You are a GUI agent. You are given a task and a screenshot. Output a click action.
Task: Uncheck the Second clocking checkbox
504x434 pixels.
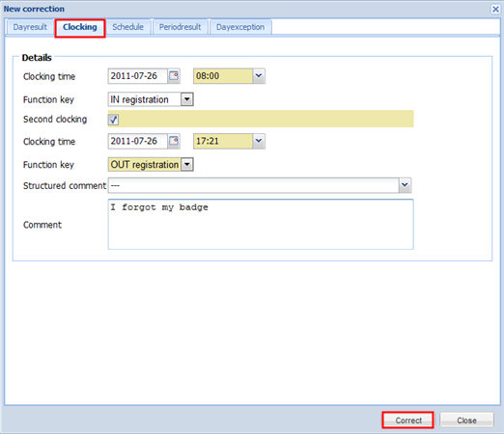tap(113, 120)
